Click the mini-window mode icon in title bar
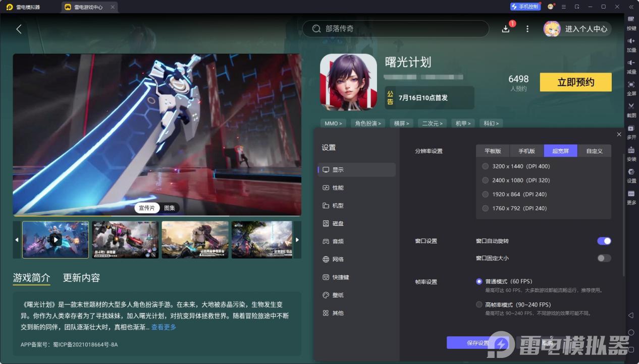The image size is (639, 364). point(577,7)
